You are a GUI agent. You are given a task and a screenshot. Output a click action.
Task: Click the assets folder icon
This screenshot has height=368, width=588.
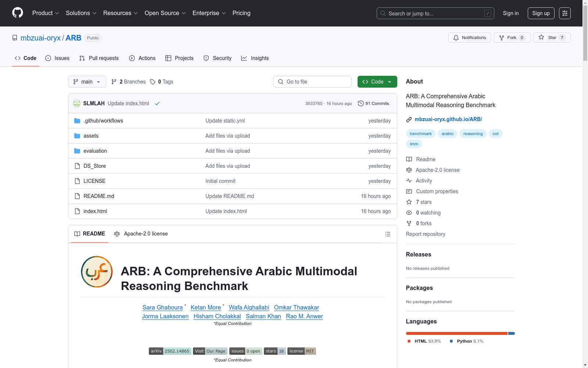pyautogui.click(x=77, y=136)
